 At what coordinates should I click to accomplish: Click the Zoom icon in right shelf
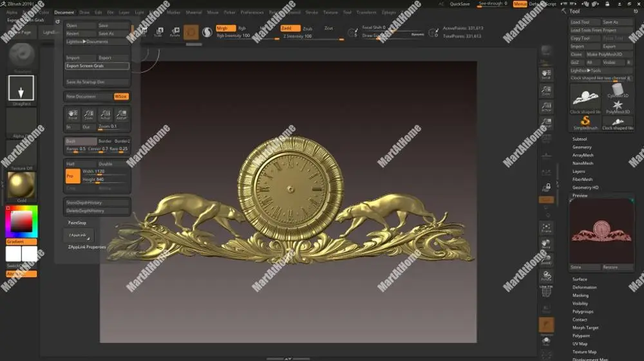[x=546, y=91]
